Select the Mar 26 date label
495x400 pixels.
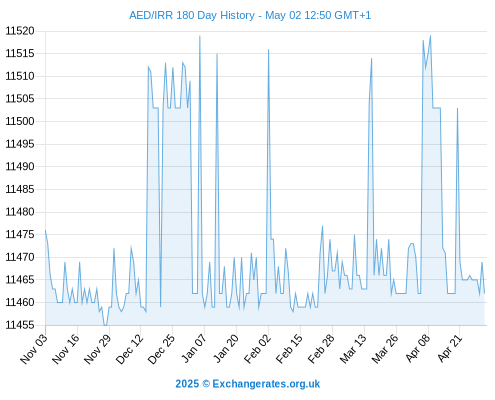pyautogui.click(x=385, y=348)
